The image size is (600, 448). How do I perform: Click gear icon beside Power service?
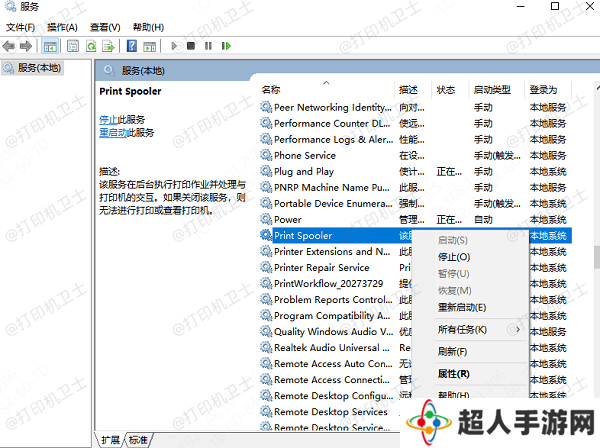coord(266,219)
